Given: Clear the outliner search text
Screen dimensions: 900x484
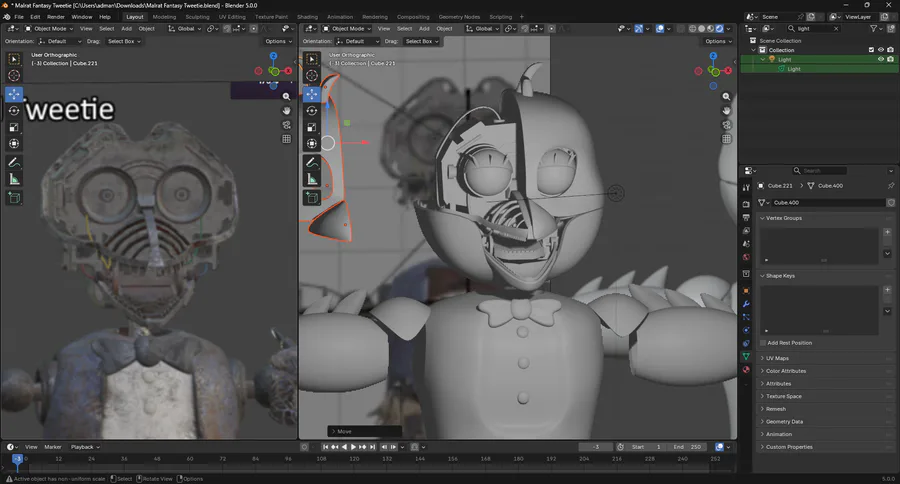Looking at the screenshot, I should point(836,28).
